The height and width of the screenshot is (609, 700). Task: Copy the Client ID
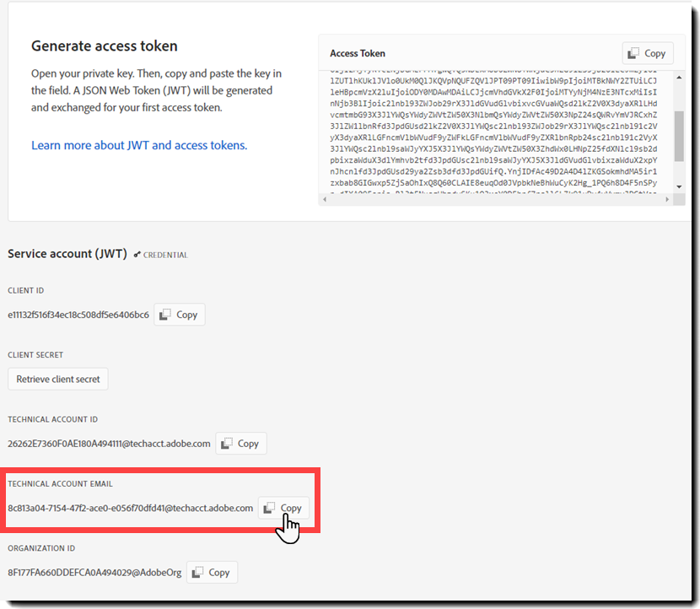click(179, 314)
